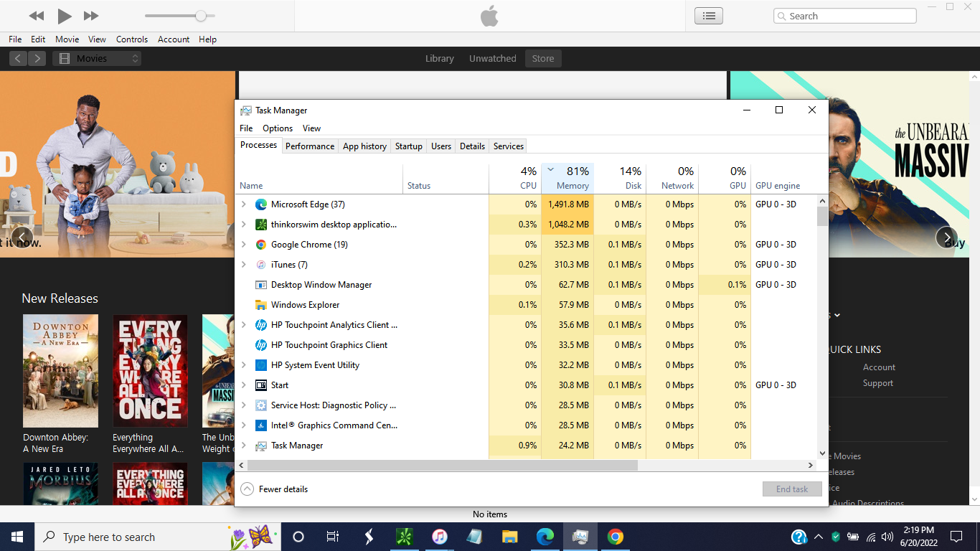Open thinkorswim from the taskbar

click(x=404, y=537)
